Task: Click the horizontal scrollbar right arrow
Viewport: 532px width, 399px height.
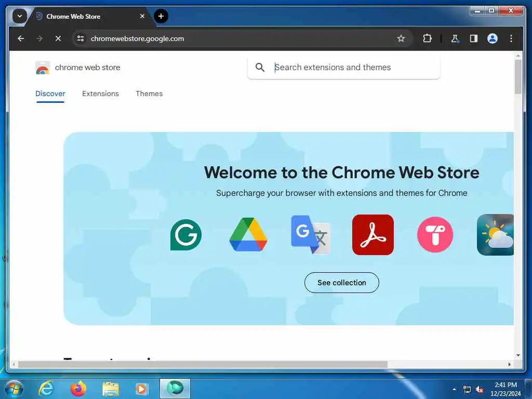Action: click(x=510, y=364)
